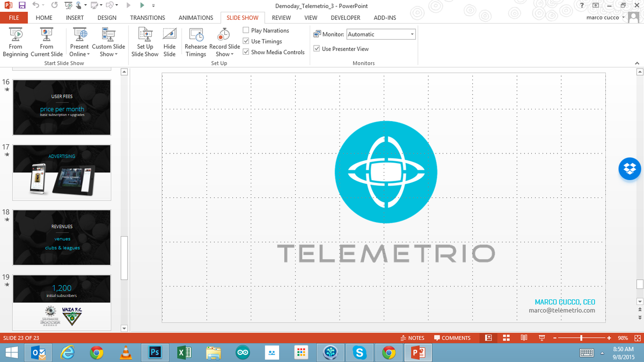Select slide 17 ADVERTISING thumbnail
The width and height of the screenshot is (644, 362).
62,172
